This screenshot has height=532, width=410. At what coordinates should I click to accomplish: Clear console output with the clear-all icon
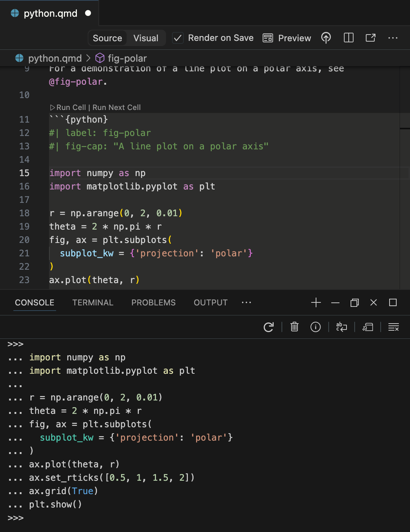coord(393,327)
